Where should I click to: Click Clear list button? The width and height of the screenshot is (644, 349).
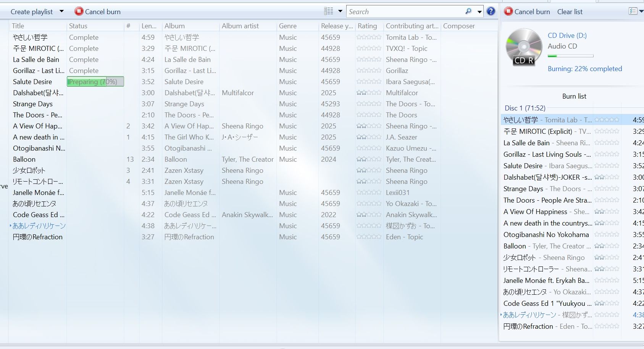point(570,12)
